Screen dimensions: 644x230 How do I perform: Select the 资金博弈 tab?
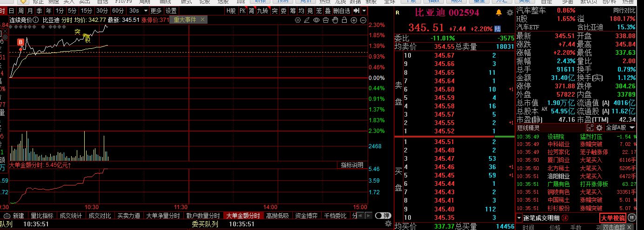point(307,216)
